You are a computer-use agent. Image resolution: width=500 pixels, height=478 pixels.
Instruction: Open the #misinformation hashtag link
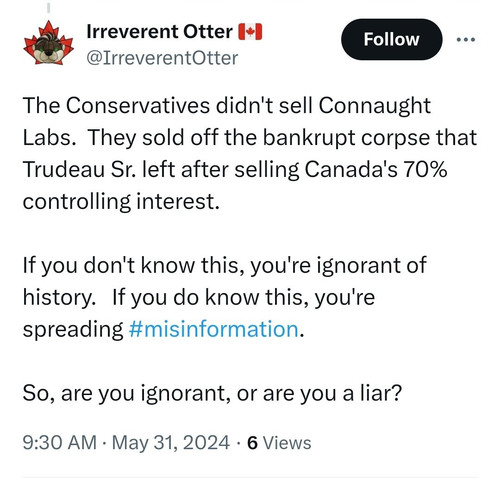pyautogui.click(x=213, y=329)
